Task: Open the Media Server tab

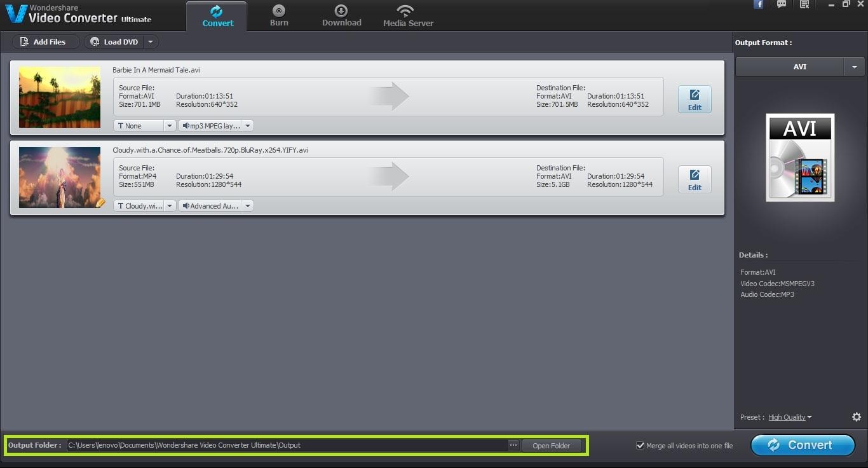Action: pos(408,16)
